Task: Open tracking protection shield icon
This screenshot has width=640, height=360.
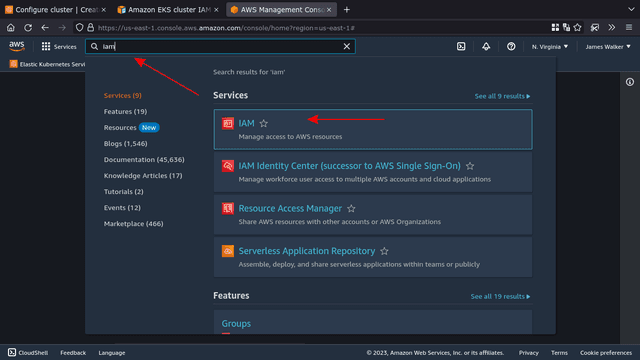Action: (x=80, y=28)
